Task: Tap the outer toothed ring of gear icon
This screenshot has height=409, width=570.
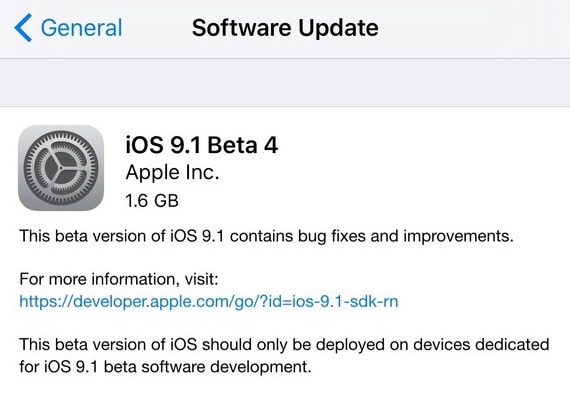Action: click(61, 135)
